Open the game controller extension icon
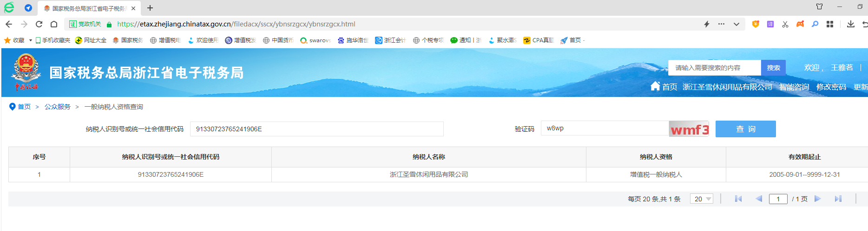This screenshot has width=868, height=231. click(x=800, y=24)
